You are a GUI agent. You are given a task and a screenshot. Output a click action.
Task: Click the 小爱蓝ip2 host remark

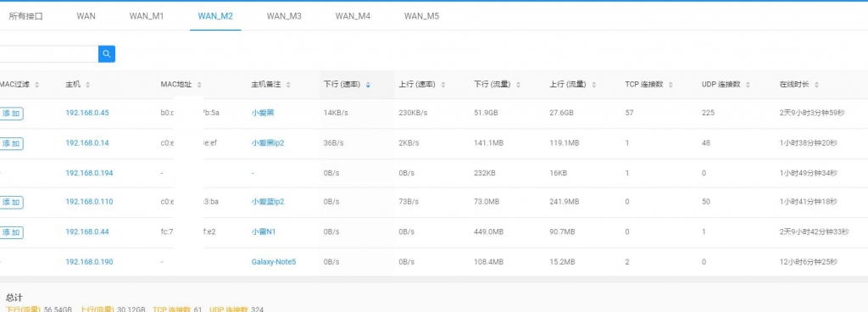click(x=268, y=202)
